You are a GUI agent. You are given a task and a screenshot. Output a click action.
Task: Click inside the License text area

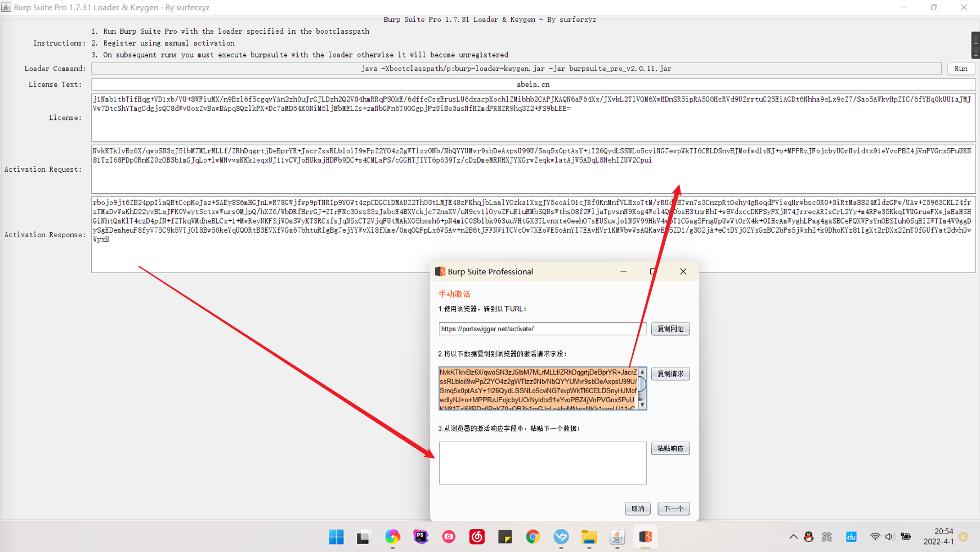(533, 118)
